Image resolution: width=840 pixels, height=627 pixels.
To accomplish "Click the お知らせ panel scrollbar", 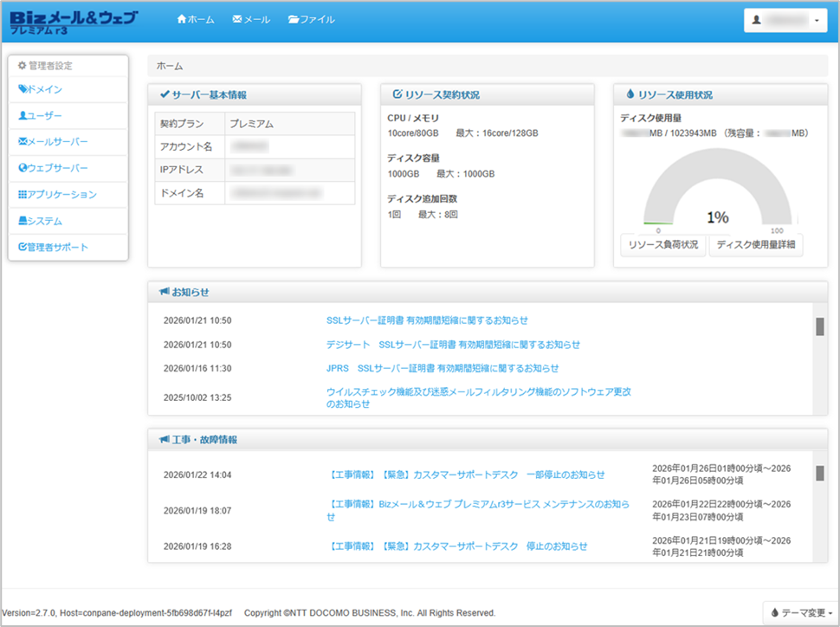I will 819,326.
